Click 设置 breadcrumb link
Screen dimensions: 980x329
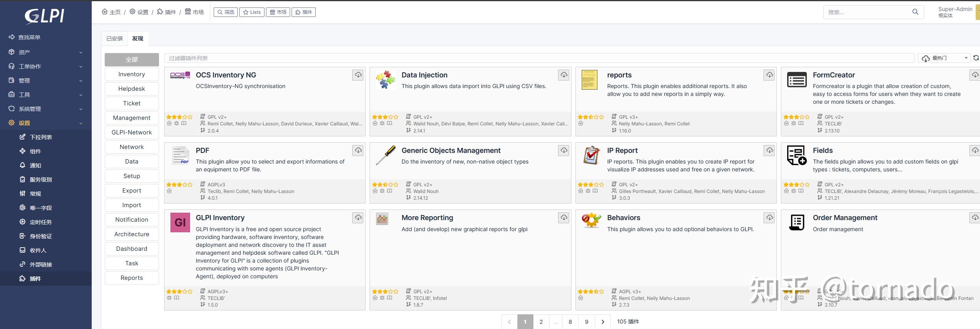tap(139, 12)
